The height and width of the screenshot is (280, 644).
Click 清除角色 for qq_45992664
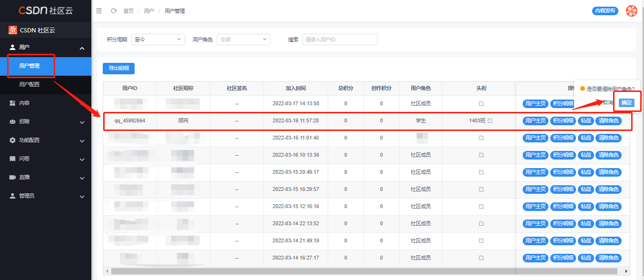608,120
